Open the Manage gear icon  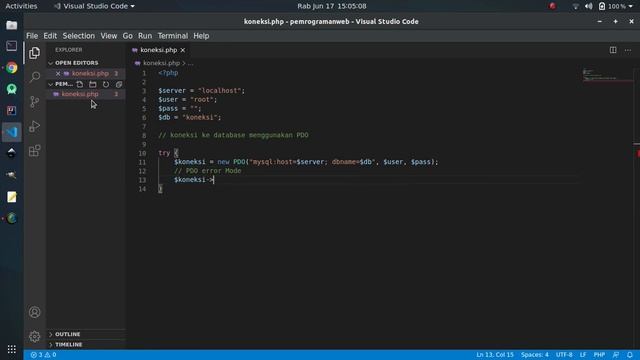[35, 336]
